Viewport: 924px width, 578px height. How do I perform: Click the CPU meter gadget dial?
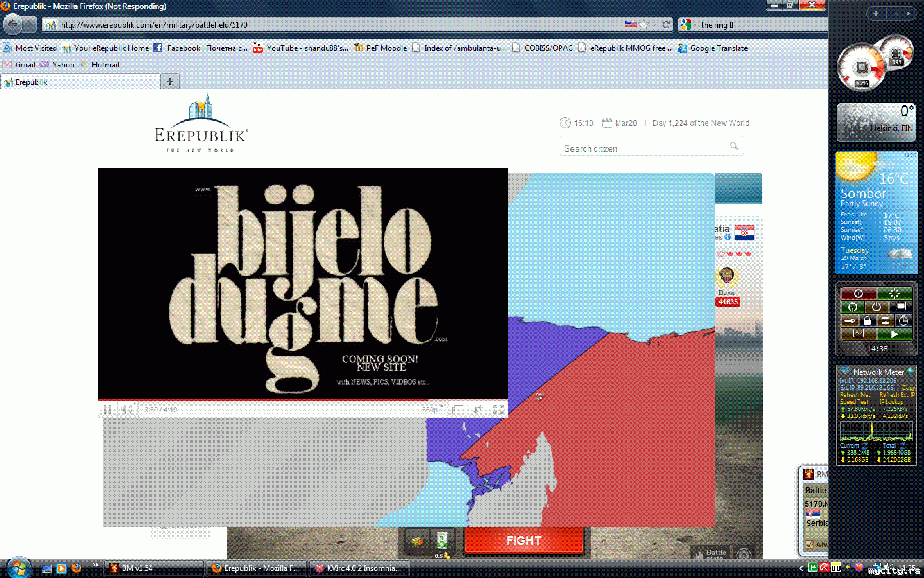pyautogui.click(x=862, y=67)
